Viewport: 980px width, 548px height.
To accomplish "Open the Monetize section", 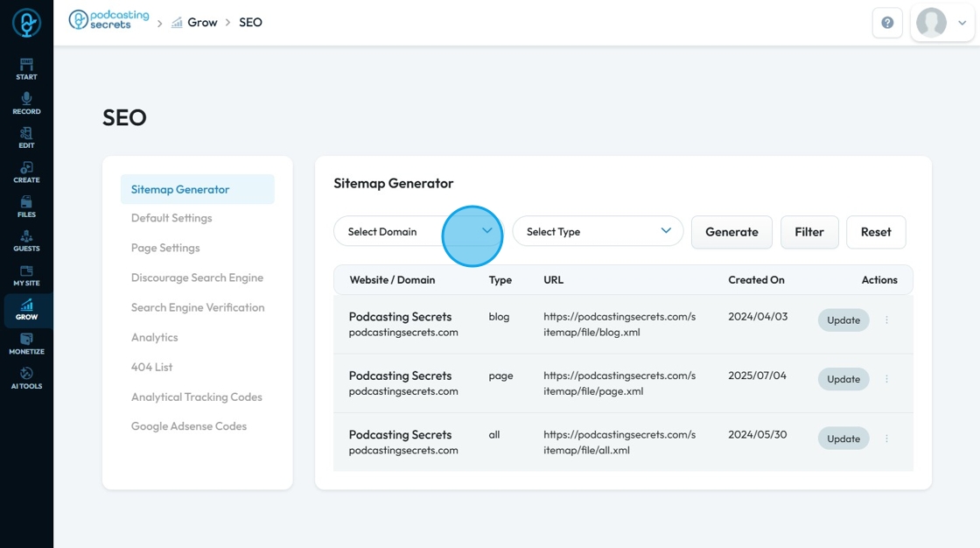I will [26, 343].
